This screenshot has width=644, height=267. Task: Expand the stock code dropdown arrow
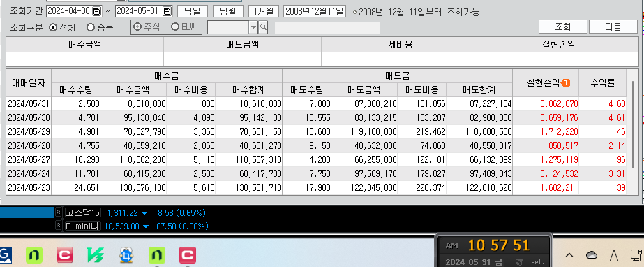click(x=253, y=27)
